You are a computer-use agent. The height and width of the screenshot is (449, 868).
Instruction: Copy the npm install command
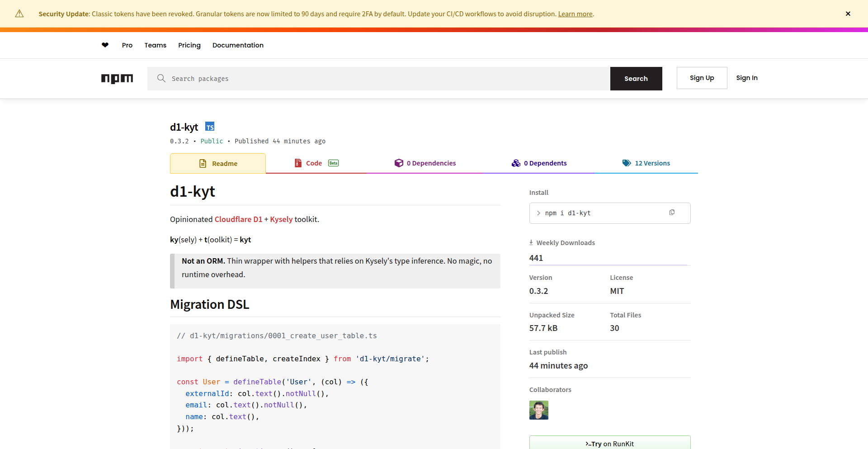pyautogui.click(x=672, y=213)
